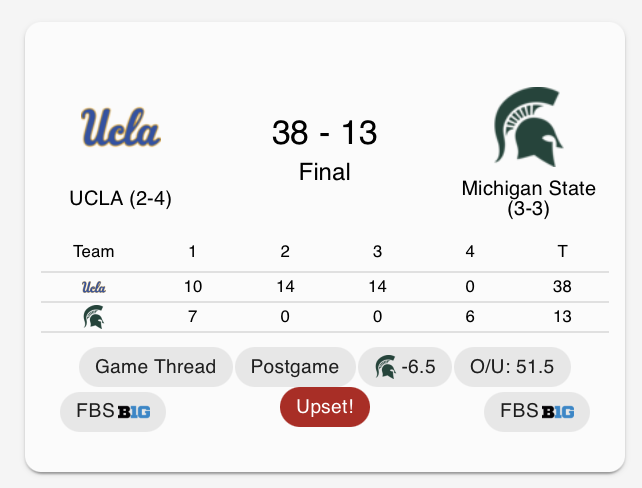Click Big Ten logo in left FBS chip
This screenshot has height=488, width=642.
point(134,411)
